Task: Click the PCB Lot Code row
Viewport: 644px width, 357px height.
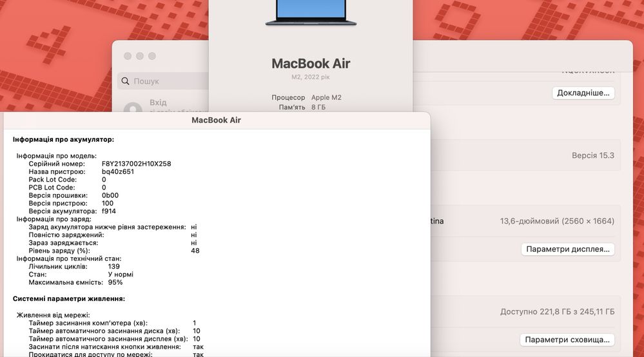Action: point(67,187)
